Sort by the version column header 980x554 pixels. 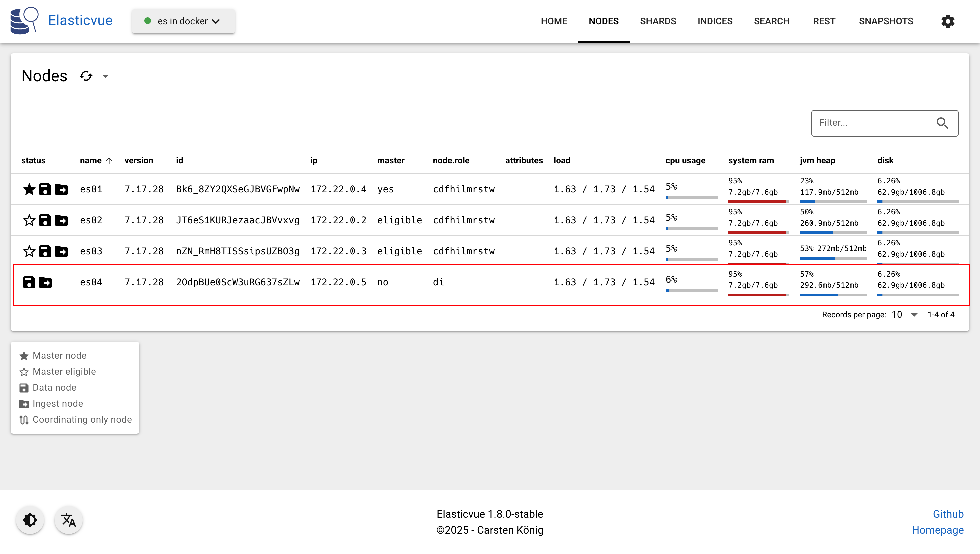point(139,161)
